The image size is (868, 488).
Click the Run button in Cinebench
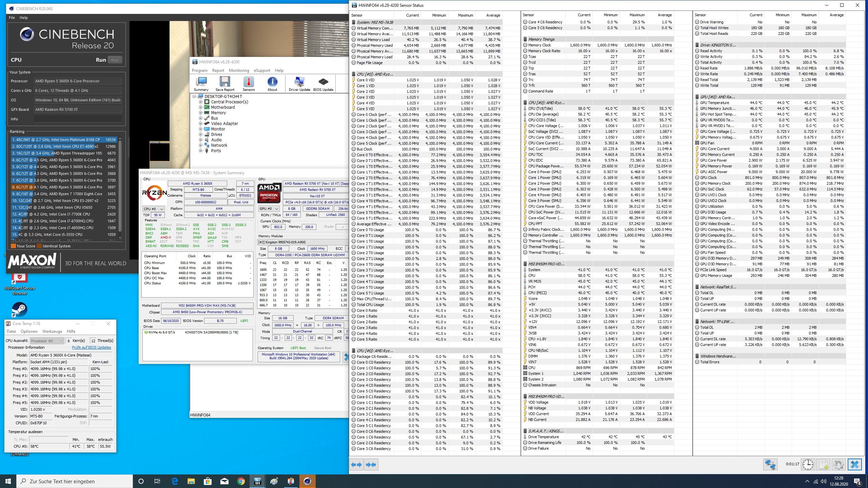click(115, 60)
